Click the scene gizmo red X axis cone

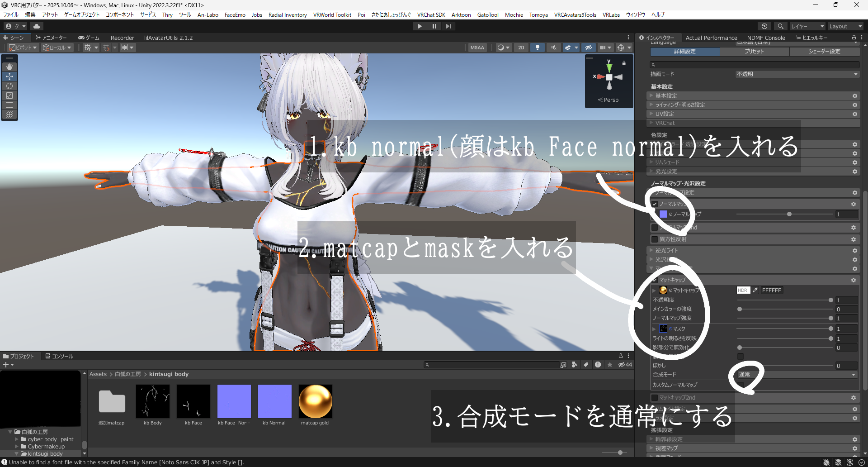pos(600,77)
